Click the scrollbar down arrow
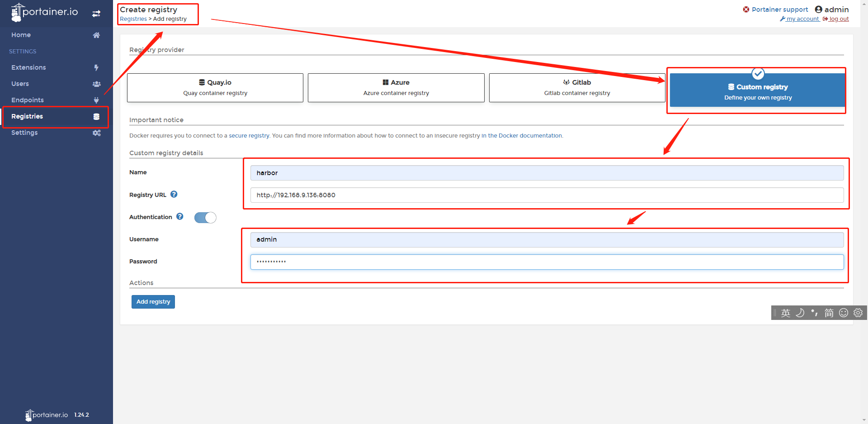868x424 pixels. pos(864,420)
